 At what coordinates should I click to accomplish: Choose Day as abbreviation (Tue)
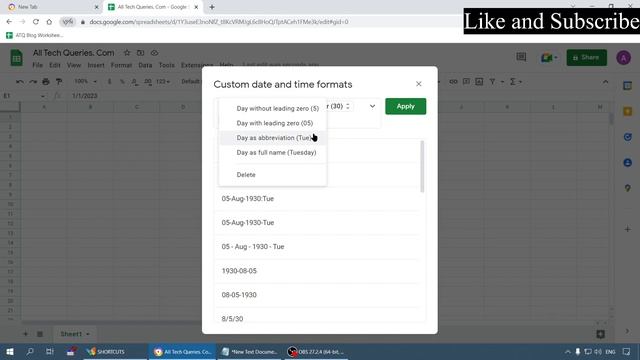coord(273,138)
